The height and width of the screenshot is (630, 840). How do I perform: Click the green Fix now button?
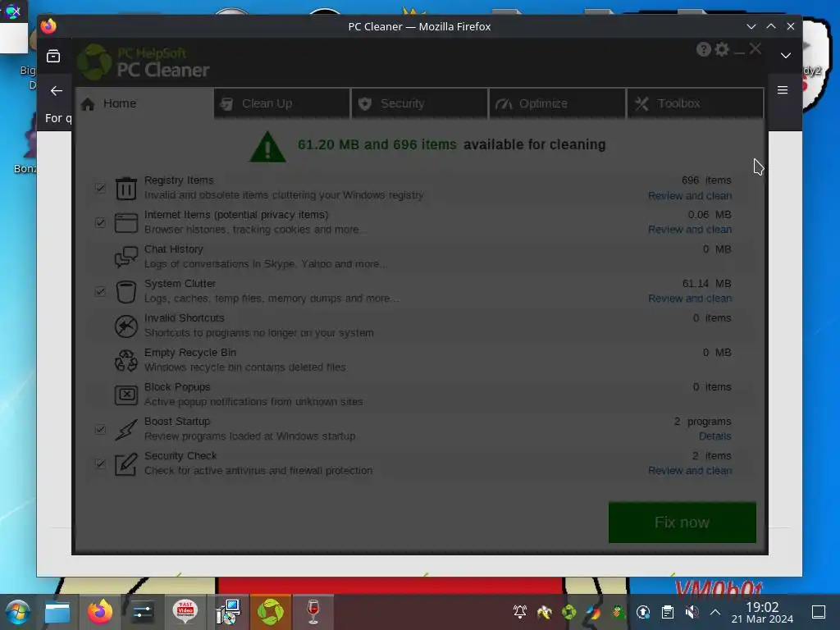pyautogui.click(x=682, y=523)
